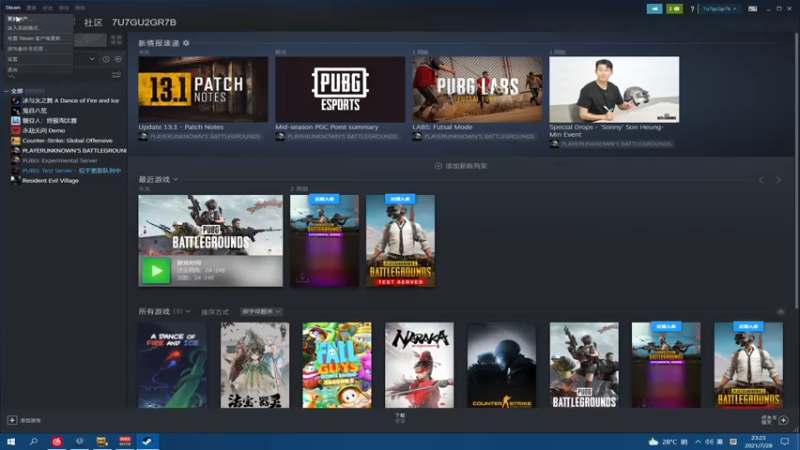Click Mid-season PGC Point summary link
This screenshot has height=450, width=800.
tap(327, 127)
